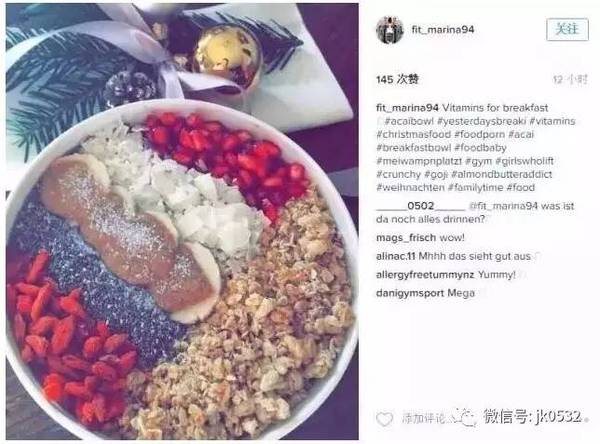The height and width of the screenshot is (444, 600).
Task: Visit the #breakfastbowl hashtag
Action: pos(408,148)
